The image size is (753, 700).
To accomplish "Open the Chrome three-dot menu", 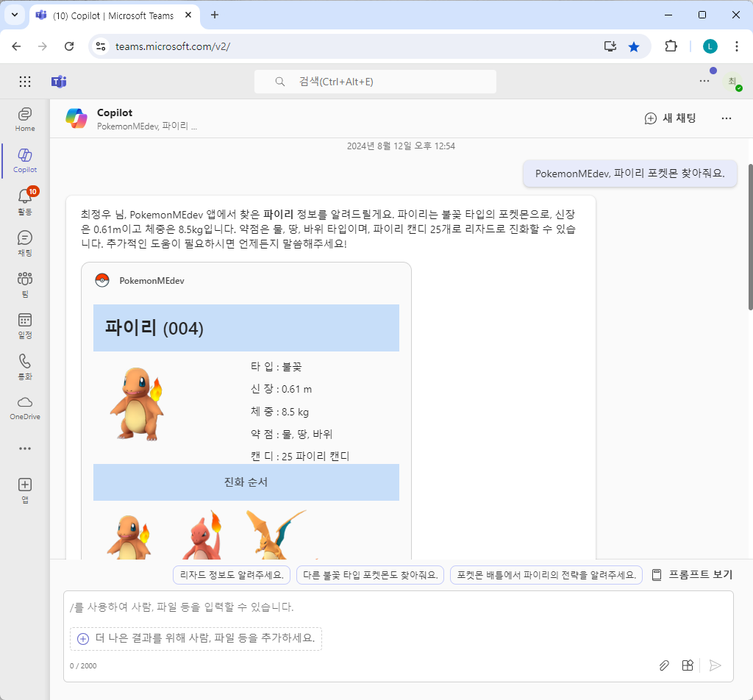I will (x=737, y=46).
